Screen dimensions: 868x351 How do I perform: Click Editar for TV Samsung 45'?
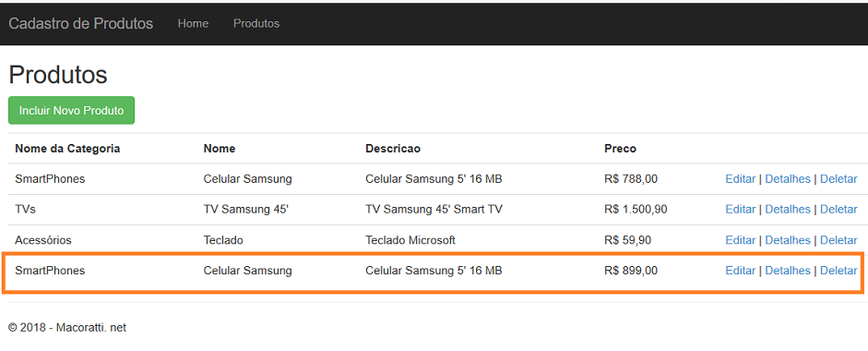(740, 210)
